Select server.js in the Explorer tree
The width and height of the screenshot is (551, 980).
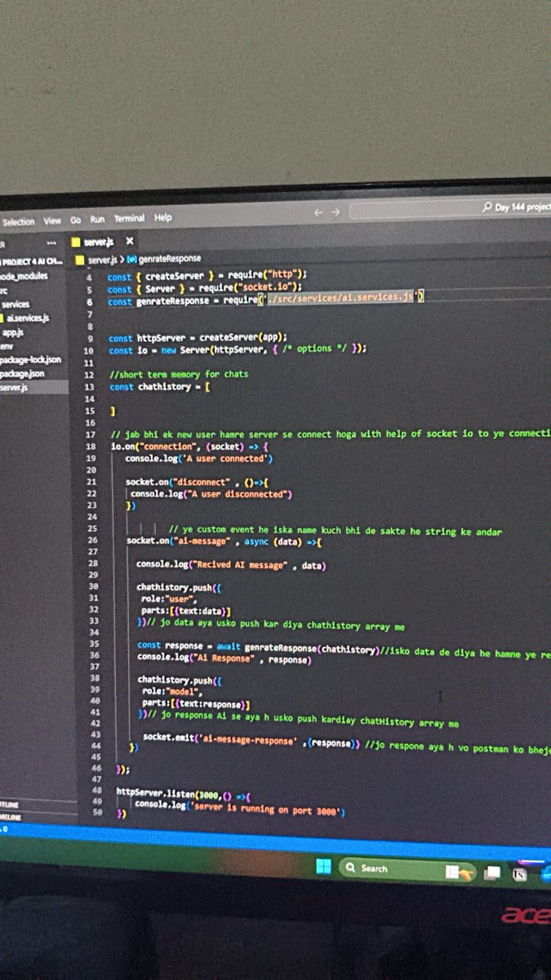pyautogui.click(x=34, y=387)
